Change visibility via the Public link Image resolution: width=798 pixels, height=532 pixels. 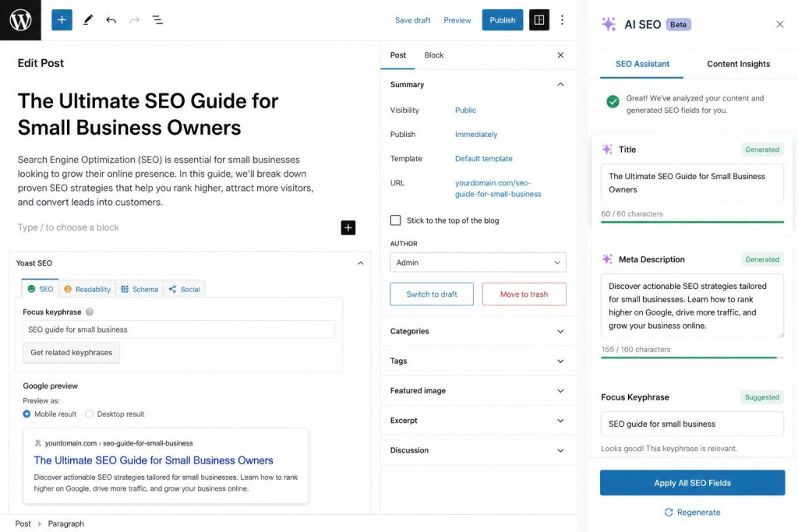point(466,110)
